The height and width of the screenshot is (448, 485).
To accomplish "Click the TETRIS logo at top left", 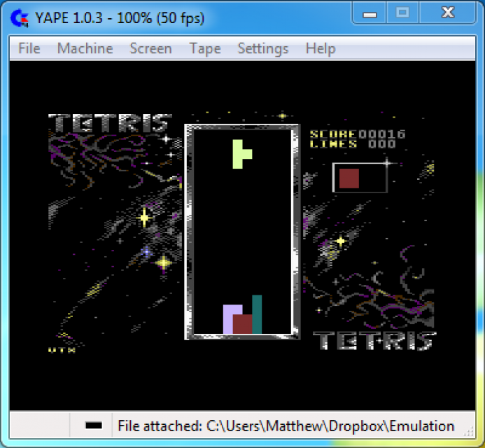I will pyautogui.click(x=110, y=123).
